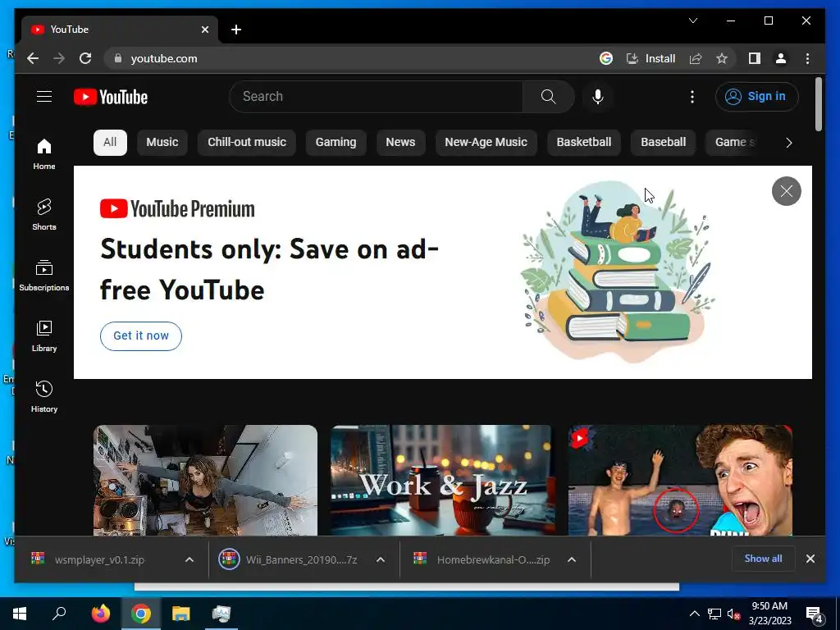Open Windows taskbar search
Image resolution: width=840 pixels, height=630 pixels.
tap(59, 614)
